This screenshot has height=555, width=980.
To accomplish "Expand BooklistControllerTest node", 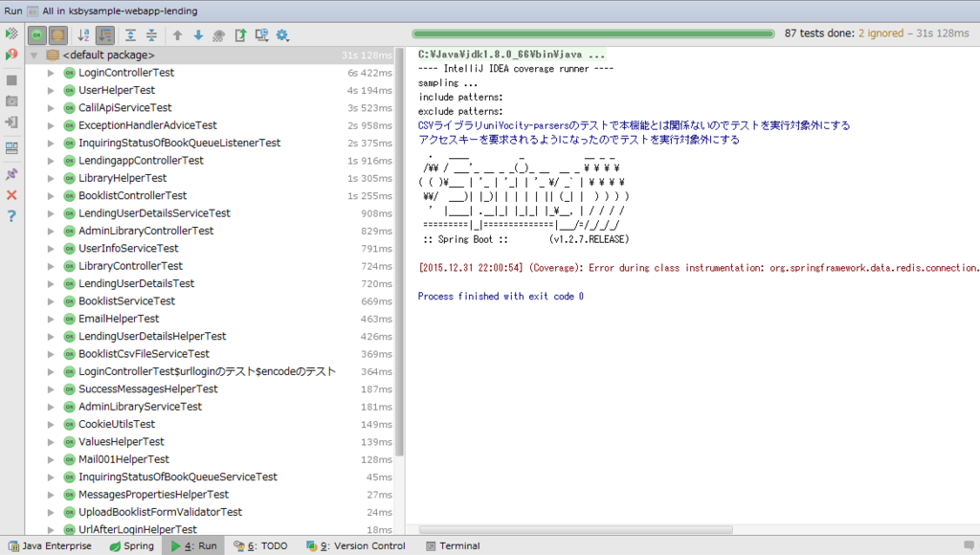I will click(x=51, y=195).
